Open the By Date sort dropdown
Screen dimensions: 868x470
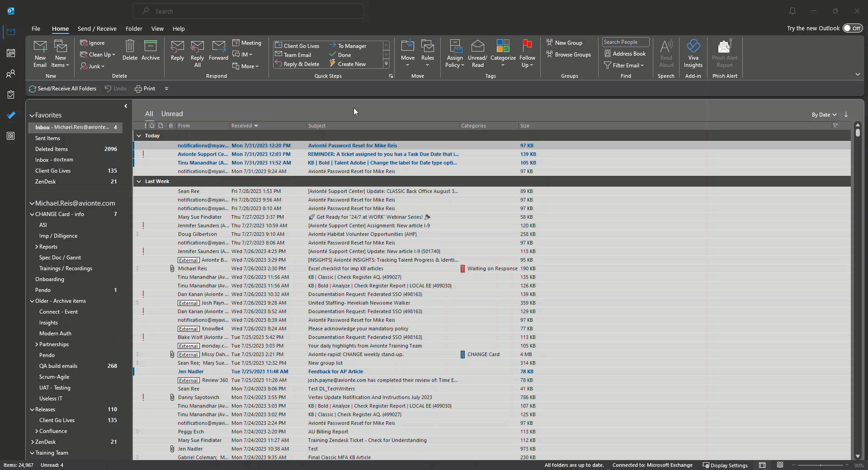pyautogui.click(x=824, y=115)
